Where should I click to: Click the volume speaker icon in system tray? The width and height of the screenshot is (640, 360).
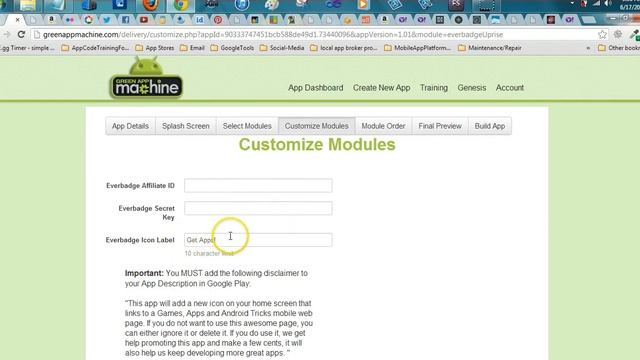pos(608,3)
